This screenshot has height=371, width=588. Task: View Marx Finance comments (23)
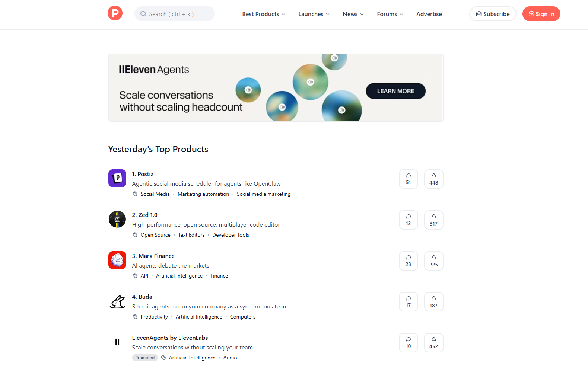408,261
